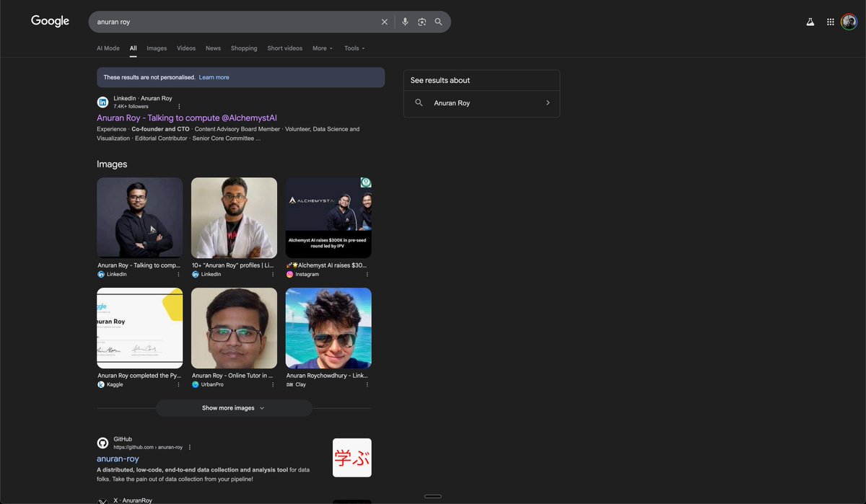Viewport: 866px width, 504px height.
Task: Switch to AI Mode tab
Action: point(108,48)
